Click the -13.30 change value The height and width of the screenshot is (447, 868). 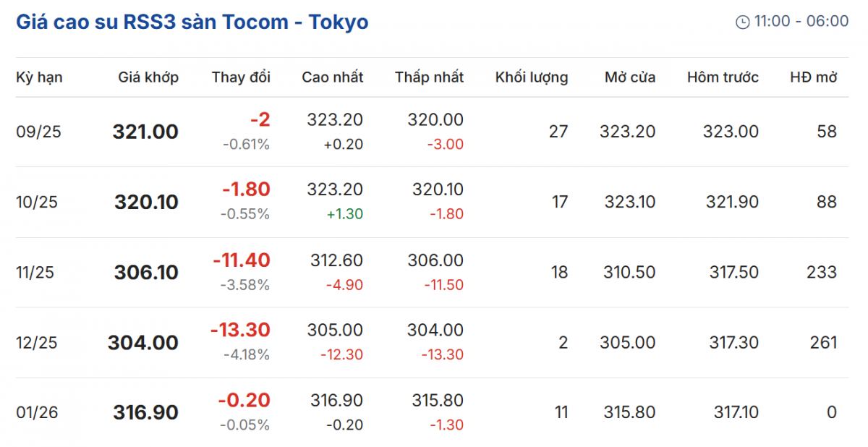tap(240, 330)
